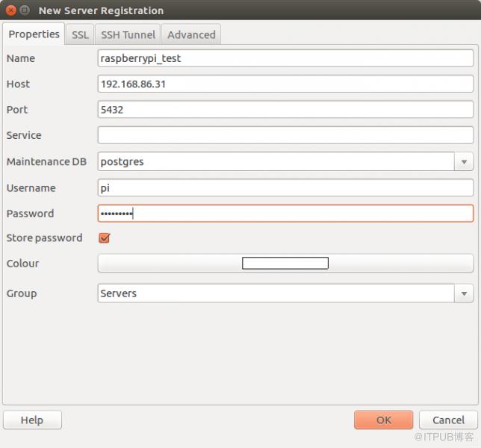Open the SSH Tunnel tab

coord(128,34)
